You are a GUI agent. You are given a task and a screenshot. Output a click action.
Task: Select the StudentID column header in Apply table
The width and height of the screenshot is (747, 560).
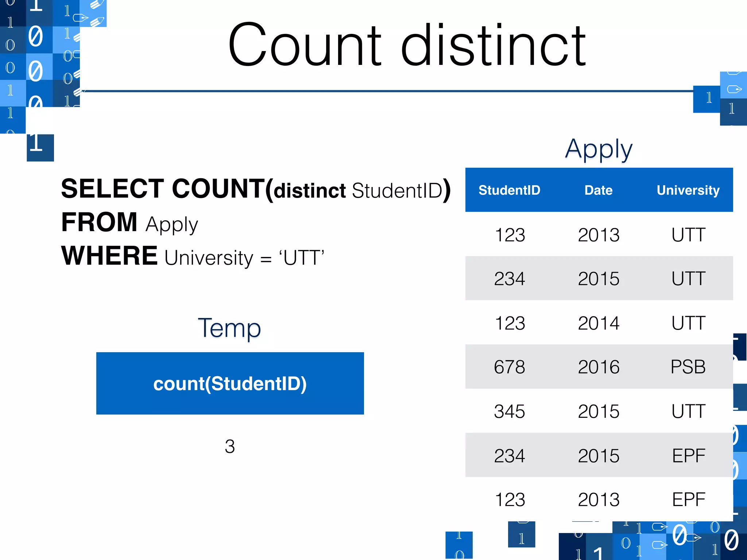pos(509,190)
